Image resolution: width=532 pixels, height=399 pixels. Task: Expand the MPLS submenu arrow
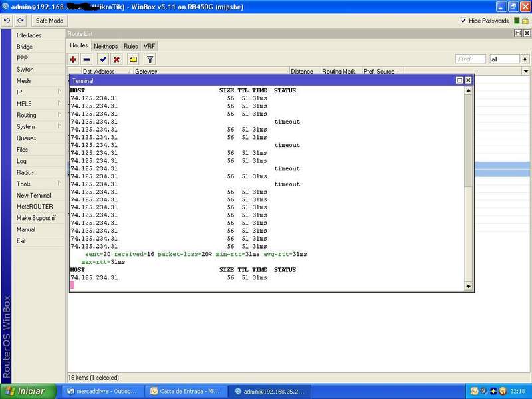(59, 103)
